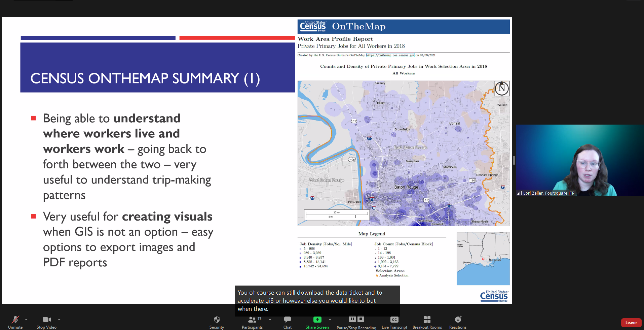Click 'Baton Rouge' label on the map

coord(406,187)
